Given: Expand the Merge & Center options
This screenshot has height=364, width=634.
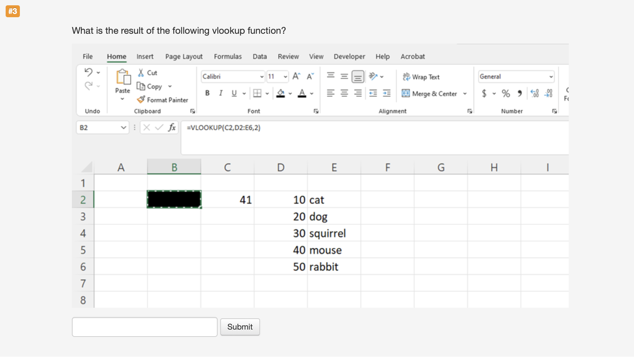Looking at the screenshot, I should tap(465, 94).
